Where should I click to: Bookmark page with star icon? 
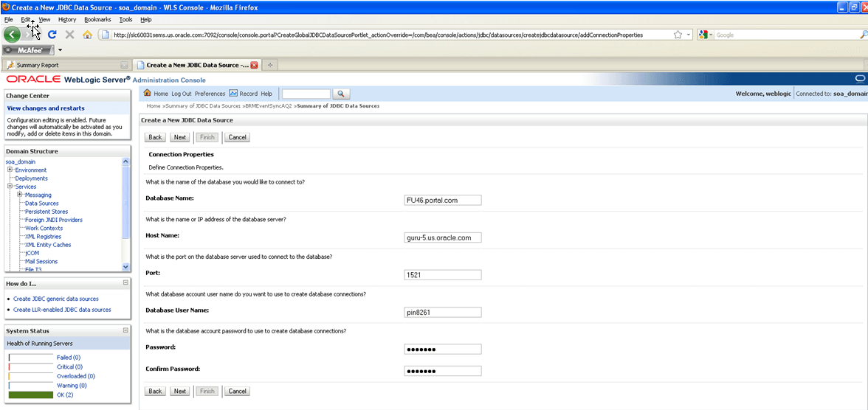678,35
